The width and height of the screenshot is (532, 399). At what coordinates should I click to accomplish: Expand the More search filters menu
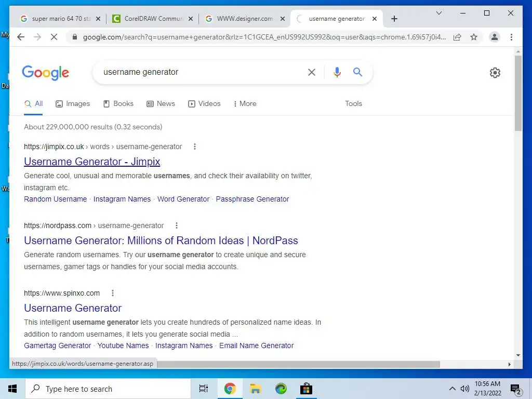[245, 103]
